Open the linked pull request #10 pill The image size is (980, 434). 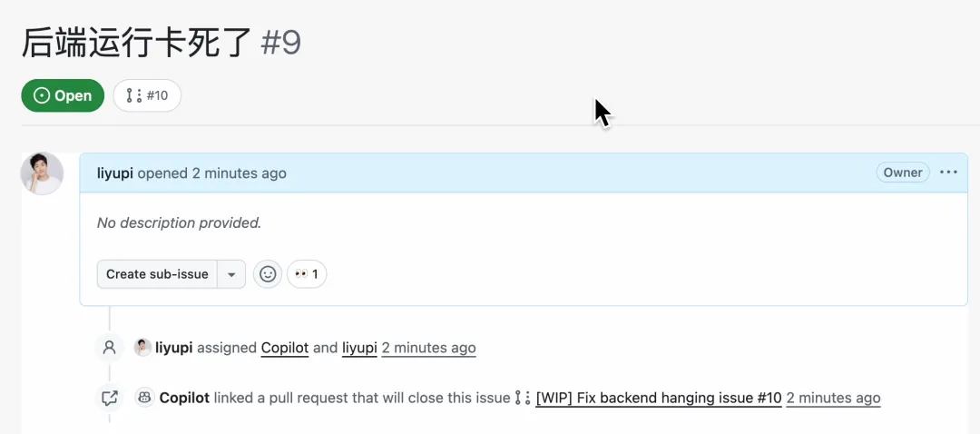[147, 95]
